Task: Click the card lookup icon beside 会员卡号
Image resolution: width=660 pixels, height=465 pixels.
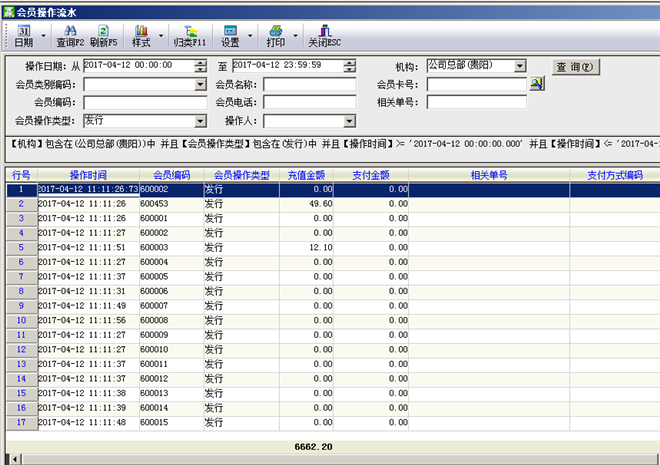Action: coord(537,84)
